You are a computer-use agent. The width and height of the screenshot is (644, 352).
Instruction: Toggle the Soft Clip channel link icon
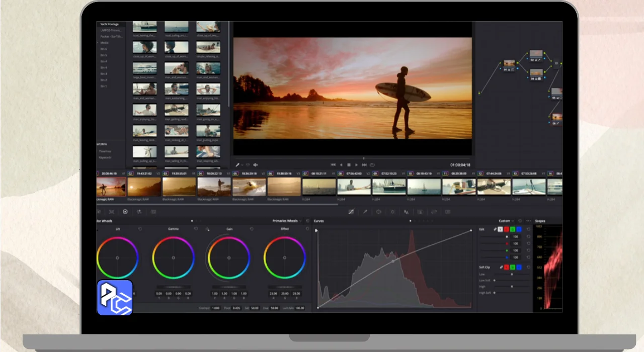click(501, 267)
